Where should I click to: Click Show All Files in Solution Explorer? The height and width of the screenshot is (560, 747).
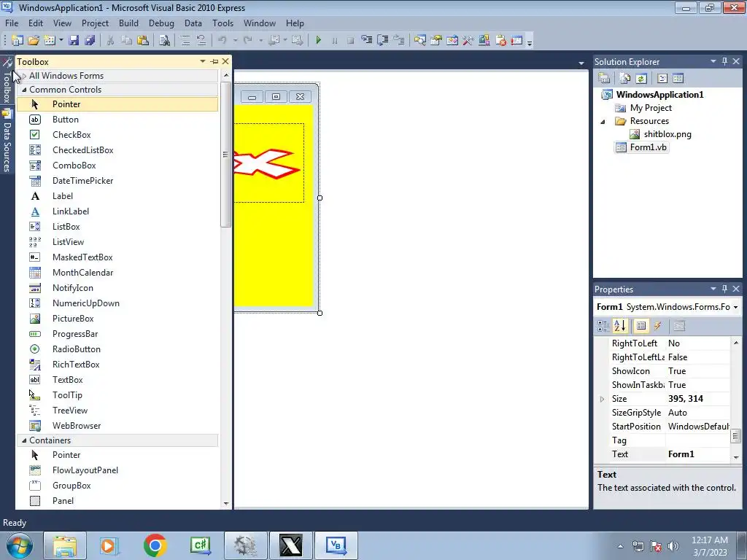click(625, 78)
